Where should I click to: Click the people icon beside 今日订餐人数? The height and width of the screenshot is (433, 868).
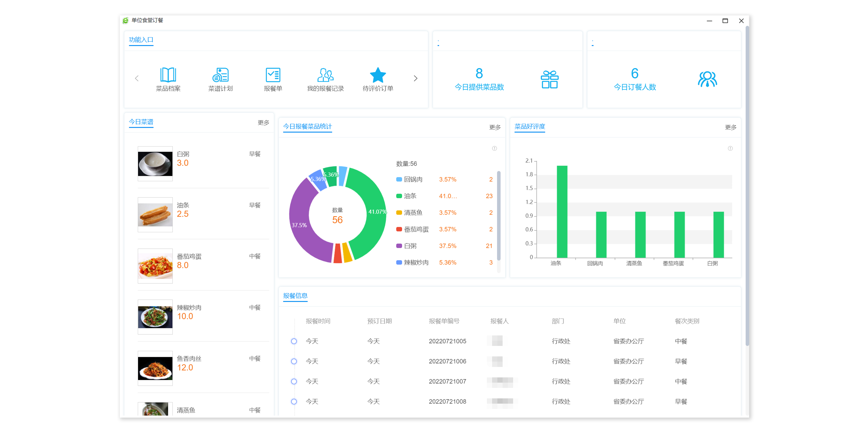tap(707, 80)
